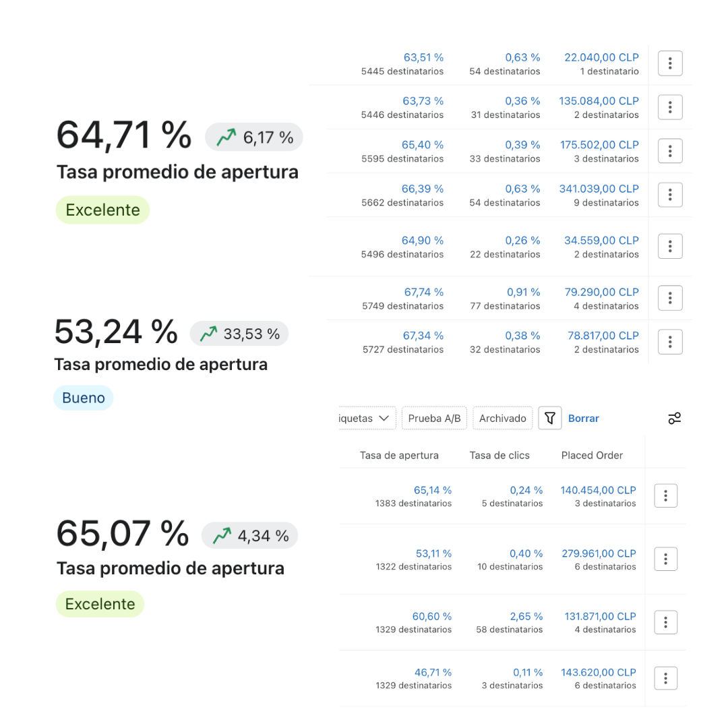This screenshot has width=728, height=728.
Task: Click the 6,17 % trend badge
Action: 254,138
